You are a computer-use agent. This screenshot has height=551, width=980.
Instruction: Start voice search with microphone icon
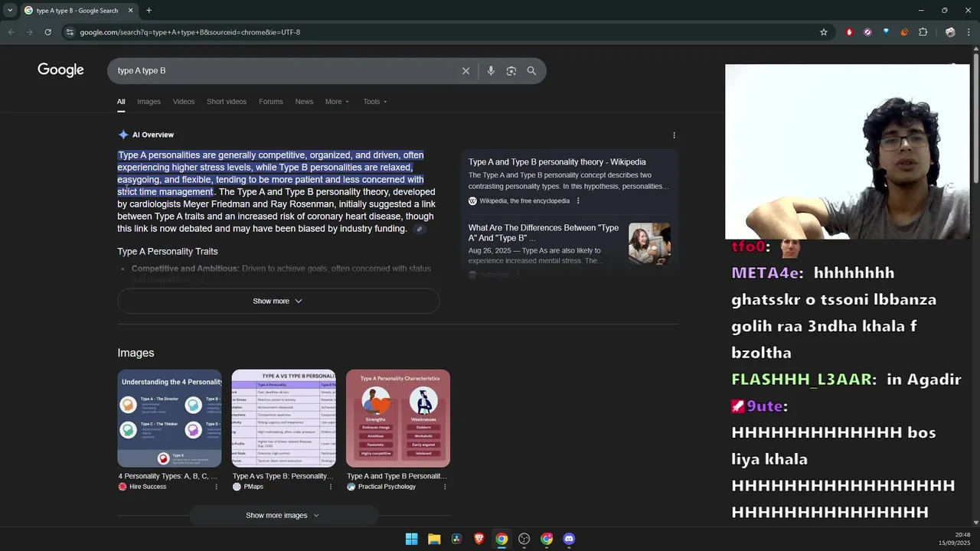491,70
